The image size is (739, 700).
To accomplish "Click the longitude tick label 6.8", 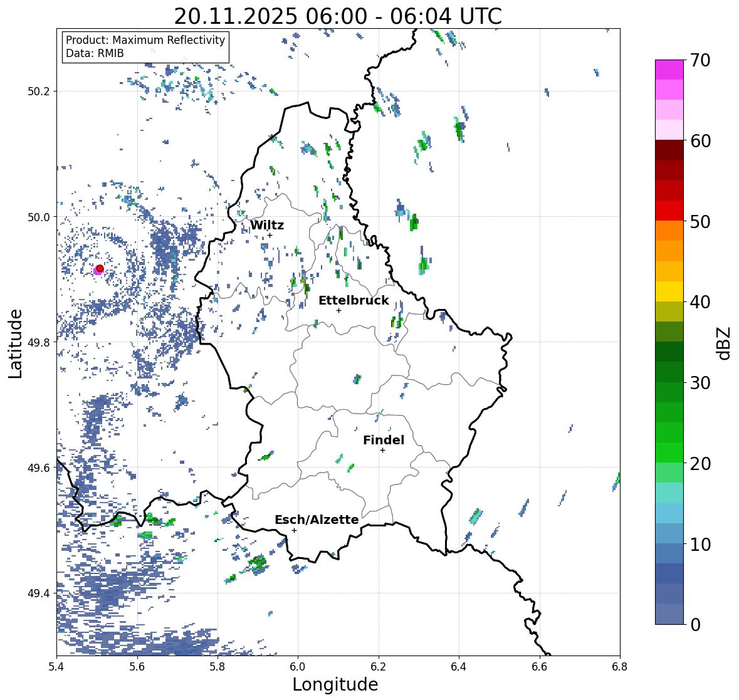I will (x=620, y=667).
